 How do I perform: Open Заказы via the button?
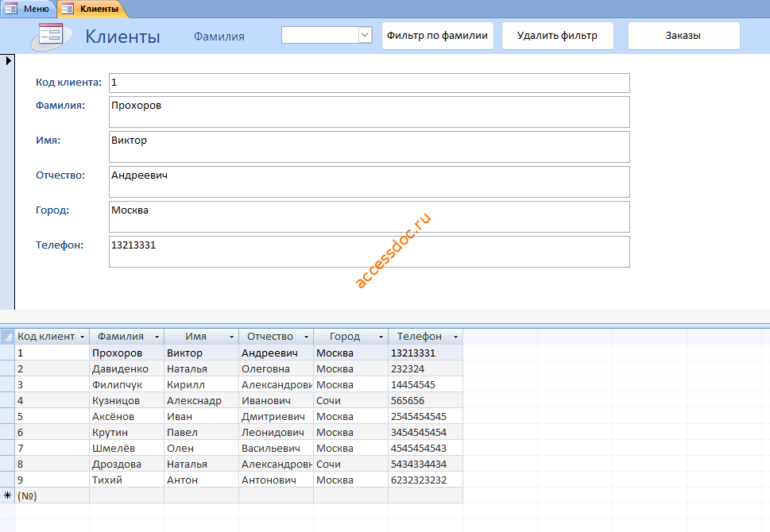tap(683, 36)
